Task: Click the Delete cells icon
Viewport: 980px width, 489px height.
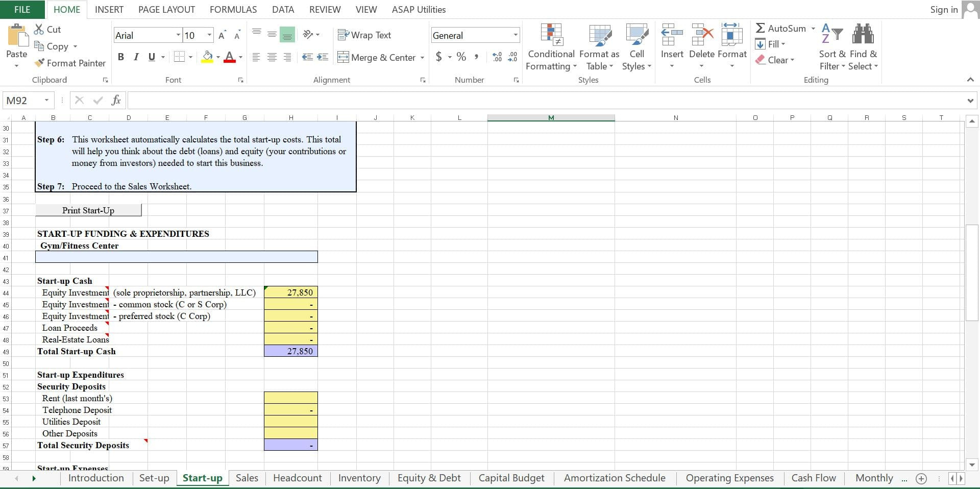Action: tap(702, 35)
